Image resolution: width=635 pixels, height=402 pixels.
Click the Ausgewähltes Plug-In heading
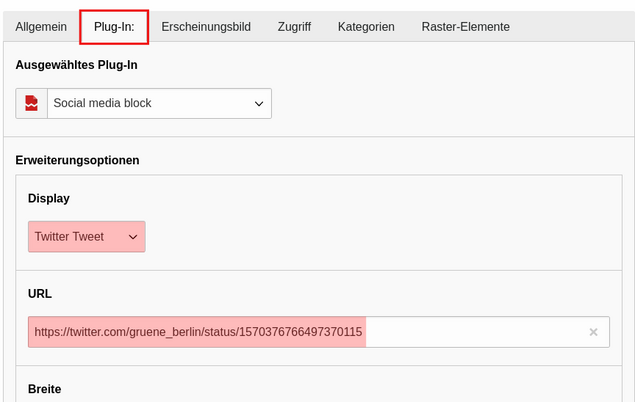(76, 65)
